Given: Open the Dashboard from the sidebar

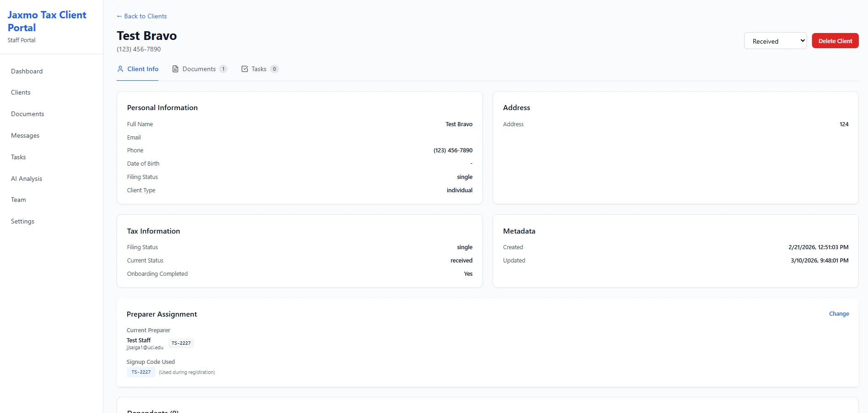Looking at the screenshot, I should 27,71.
